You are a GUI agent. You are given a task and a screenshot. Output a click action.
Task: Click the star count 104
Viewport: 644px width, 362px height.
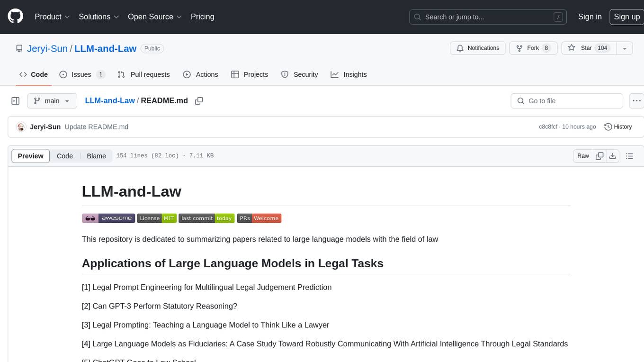tap(602, 48)
